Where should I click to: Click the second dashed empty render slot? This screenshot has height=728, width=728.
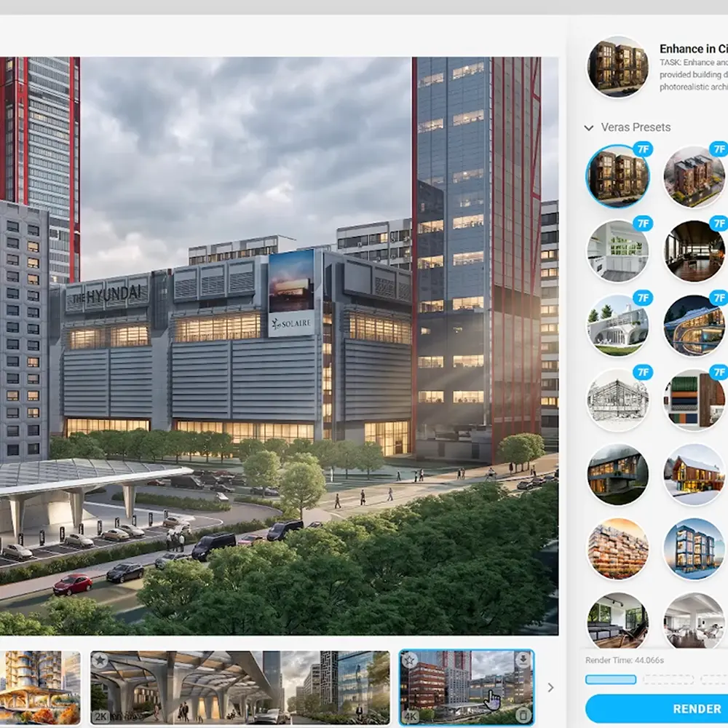click(668, 680)
